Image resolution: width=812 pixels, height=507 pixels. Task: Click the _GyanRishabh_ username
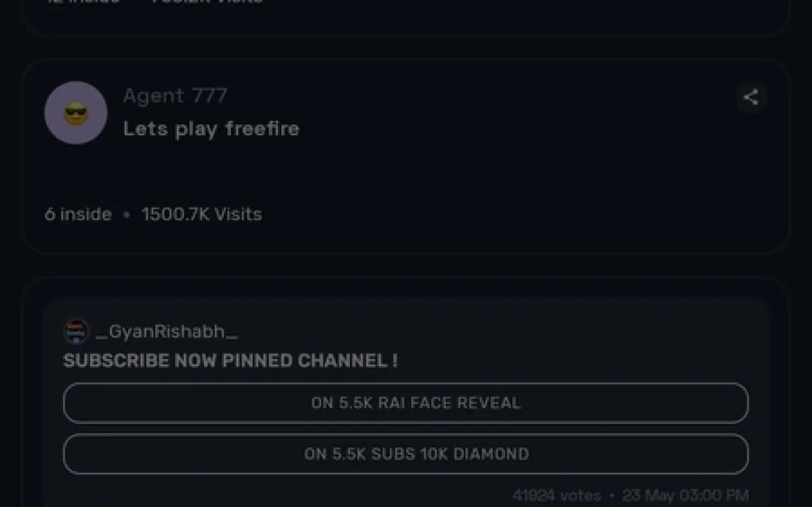pos(167,331)
